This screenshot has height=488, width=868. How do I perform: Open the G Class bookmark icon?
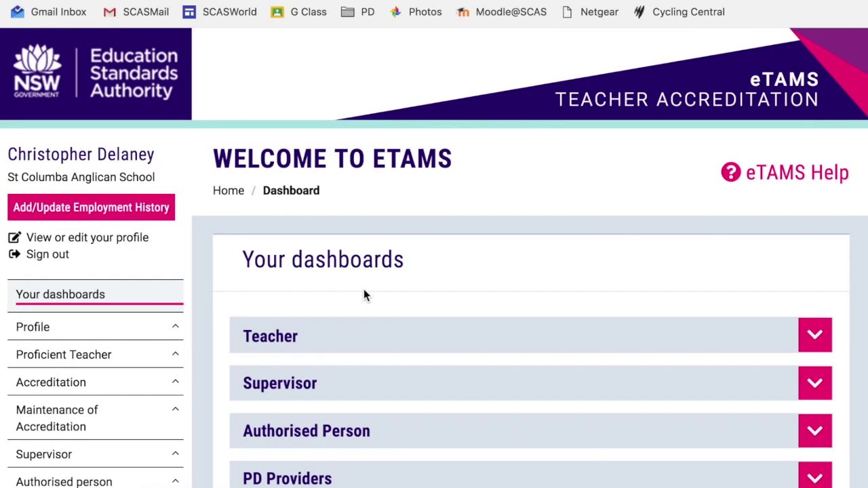(277, 12)
